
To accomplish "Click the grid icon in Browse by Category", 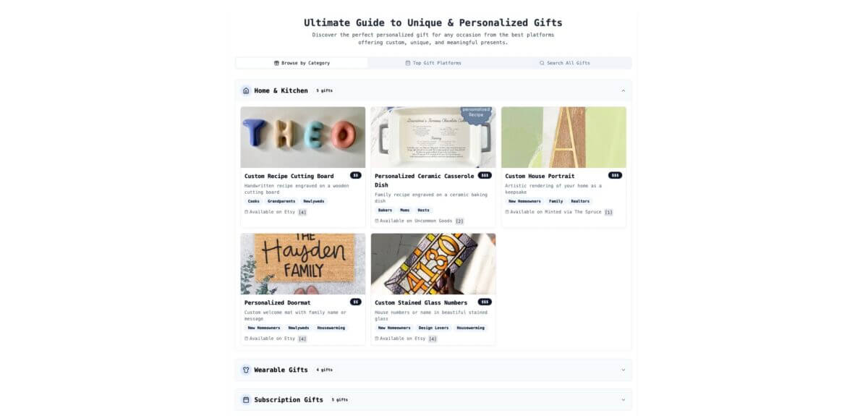I will click(276, 63).
